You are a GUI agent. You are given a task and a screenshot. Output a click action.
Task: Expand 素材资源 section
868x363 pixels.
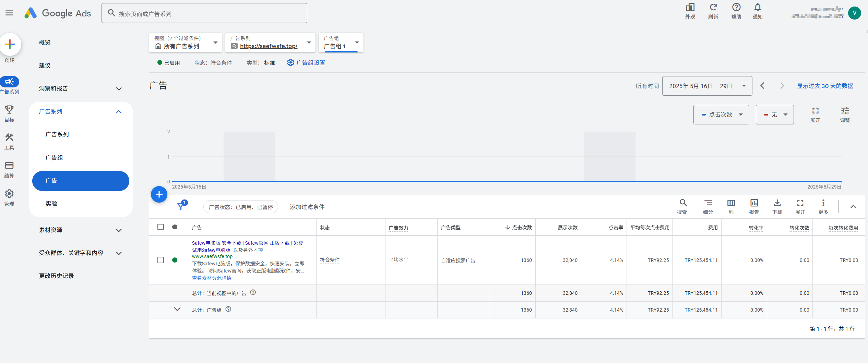(x=119, y=230)
